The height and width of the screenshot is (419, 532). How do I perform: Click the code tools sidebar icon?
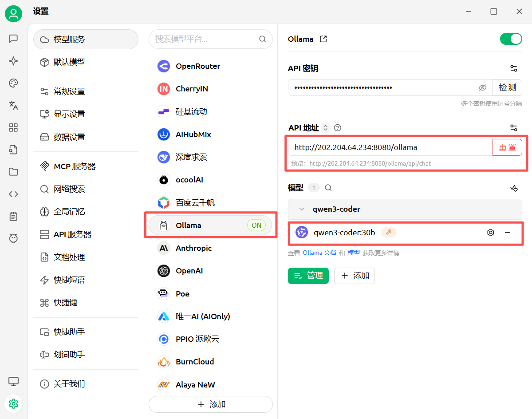pyautogui.click(x=13, y=194)
